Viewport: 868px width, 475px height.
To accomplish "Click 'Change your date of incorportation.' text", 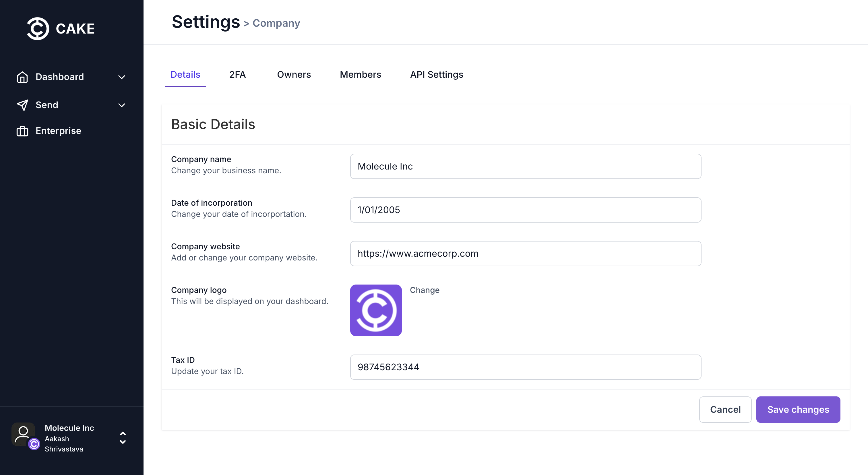I will pos(239,214).
